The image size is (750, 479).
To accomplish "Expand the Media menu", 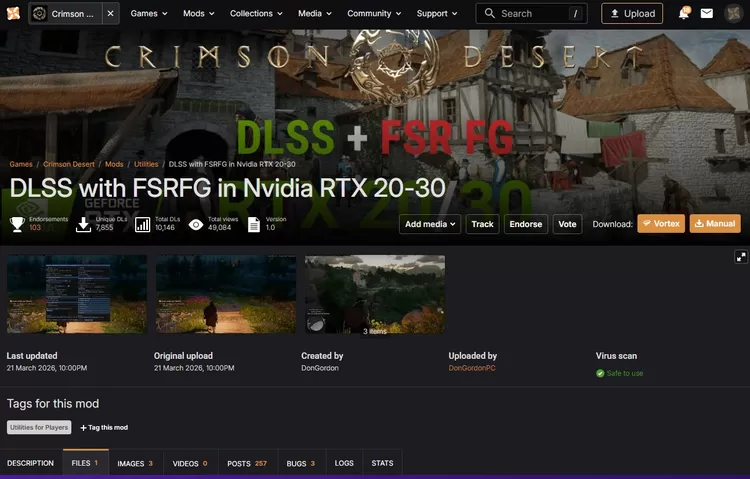I will (x=315, y=13).
